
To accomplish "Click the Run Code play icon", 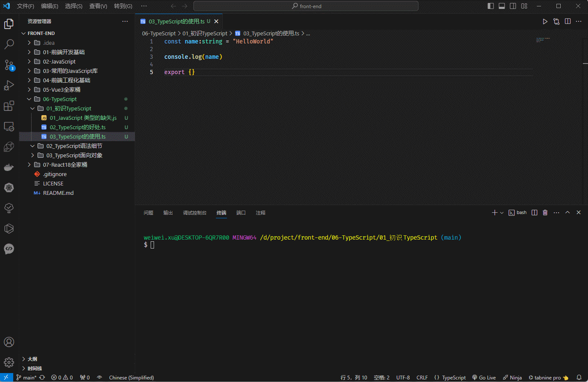I will click(x=545, y=21).
